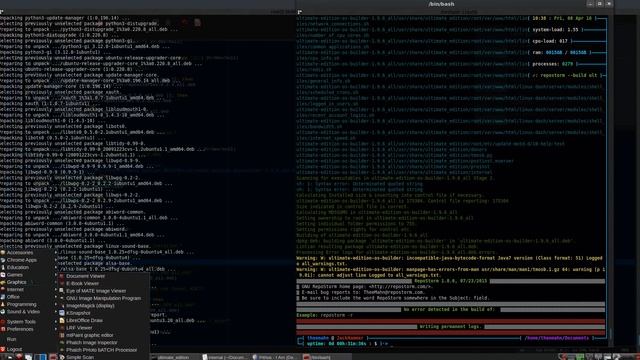
Task: Click the Accessories category icon
Action: click(3, 253)
